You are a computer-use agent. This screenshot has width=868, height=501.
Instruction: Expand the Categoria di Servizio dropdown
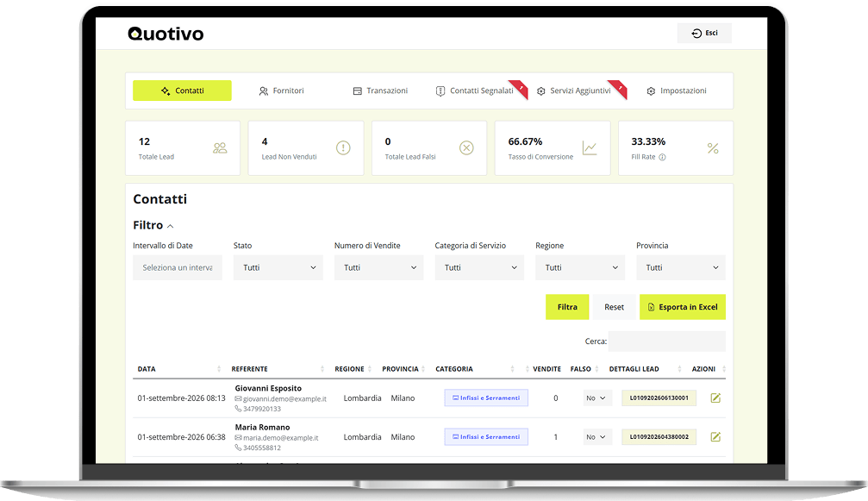(x=479, y=267)
